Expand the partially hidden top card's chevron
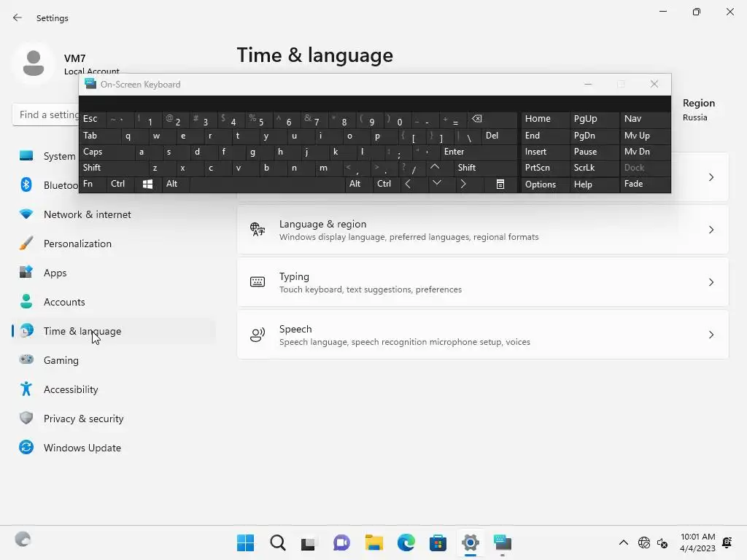This screenshot has width=747, height=560. click(x=711, y=177)
